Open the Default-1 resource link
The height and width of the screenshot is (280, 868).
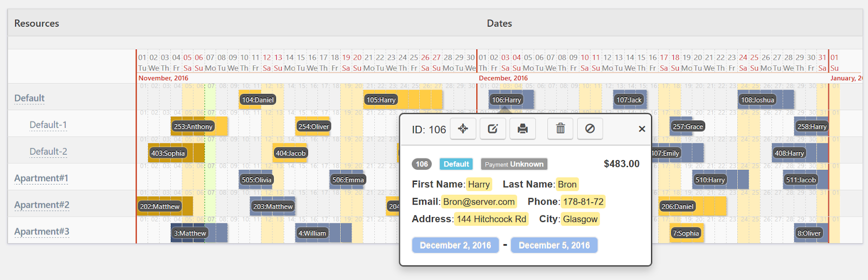pyautogui.click(x=48, y=125)
